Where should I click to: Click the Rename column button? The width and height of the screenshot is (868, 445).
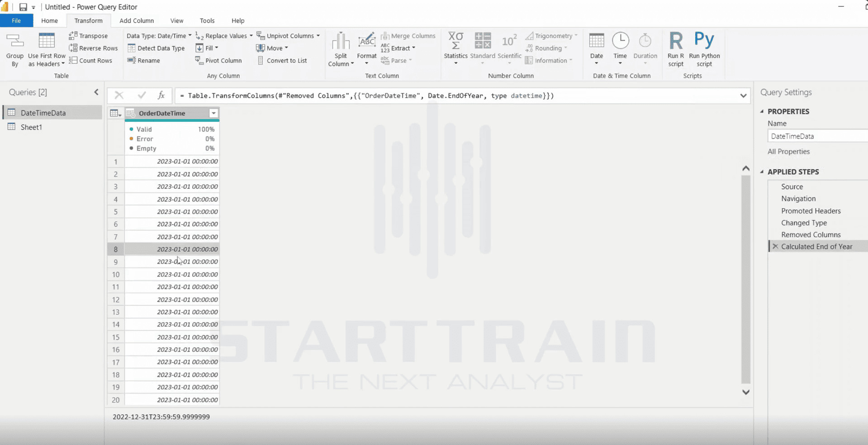pyautogui.click(x=144, y=60)
